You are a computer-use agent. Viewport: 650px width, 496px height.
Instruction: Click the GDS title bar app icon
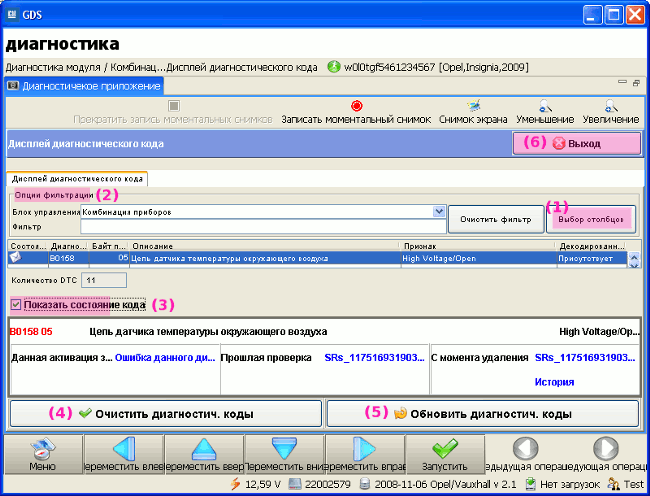[12, 15]
